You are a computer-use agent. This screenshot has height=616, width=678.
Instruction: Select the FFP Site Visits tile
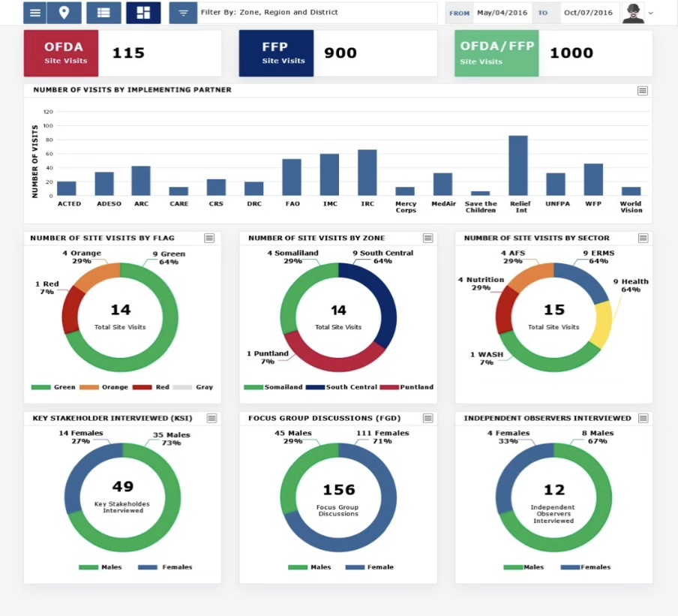(x=276, y=53)
